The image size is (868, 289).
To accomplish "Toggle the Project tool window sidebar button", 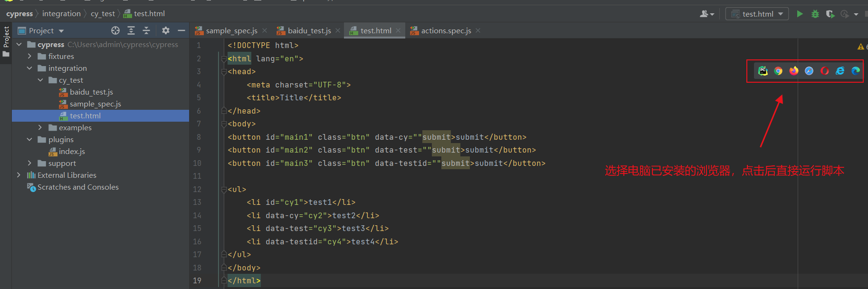I will tap(6, 42).
